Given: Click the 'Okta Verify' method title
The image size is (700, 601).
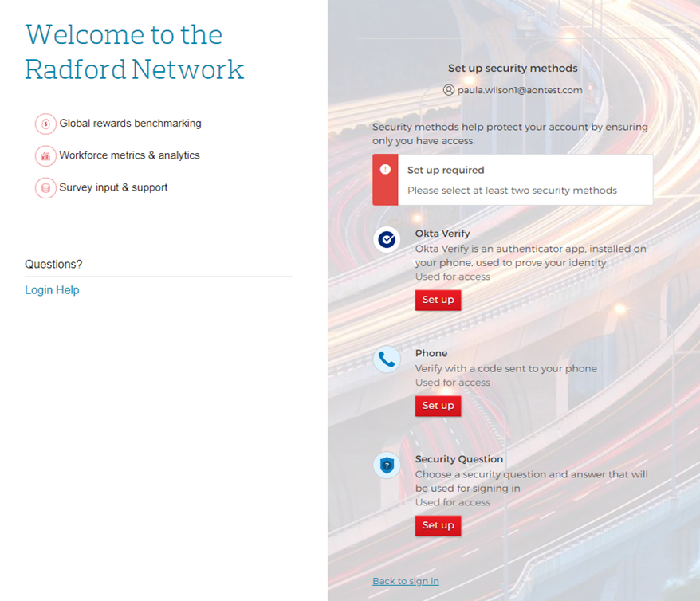Looking at the screenshot, I should coord(442,234).
